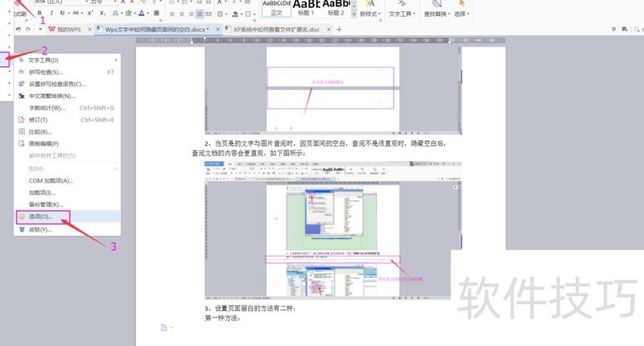Click text line 第一种方法：
Viewport: 644px width, 346px height.
[x=222, y=318]
